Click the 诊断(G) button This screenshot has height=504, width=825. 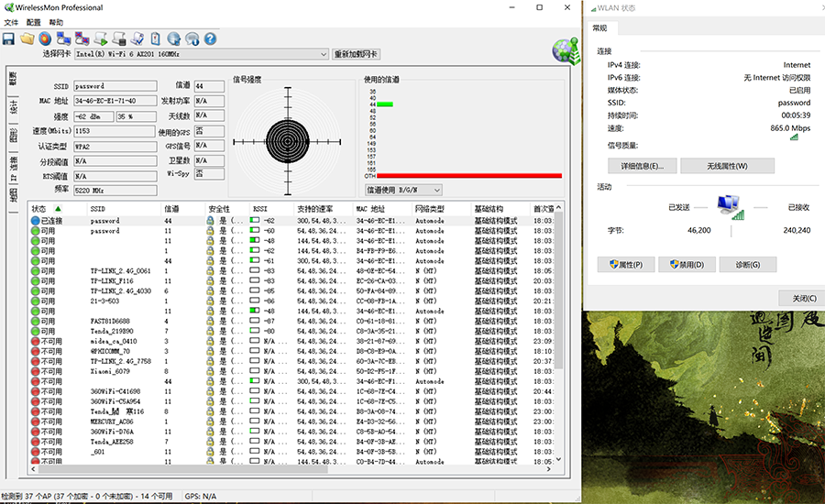(x=748, y=265)
